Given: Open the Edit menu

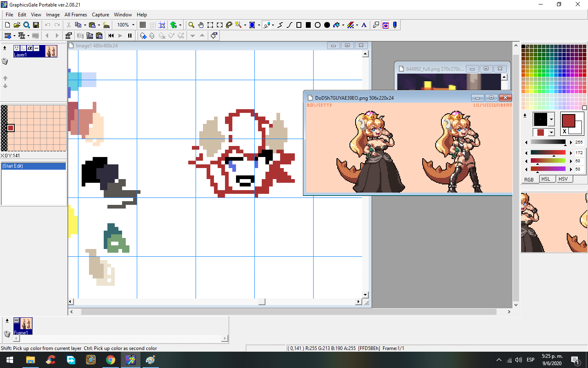Looking at the screenshot, I should [x=22, y=15].
